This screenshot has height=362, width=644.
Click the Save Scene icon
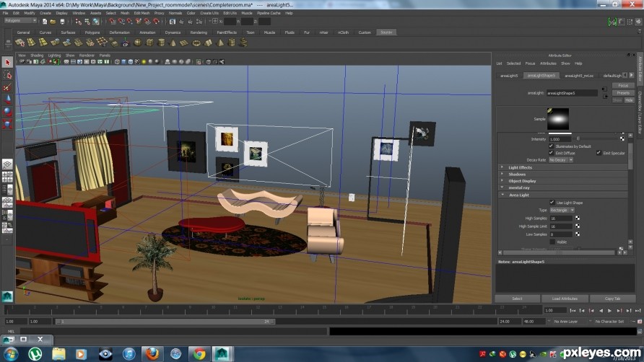pos(62,22)
